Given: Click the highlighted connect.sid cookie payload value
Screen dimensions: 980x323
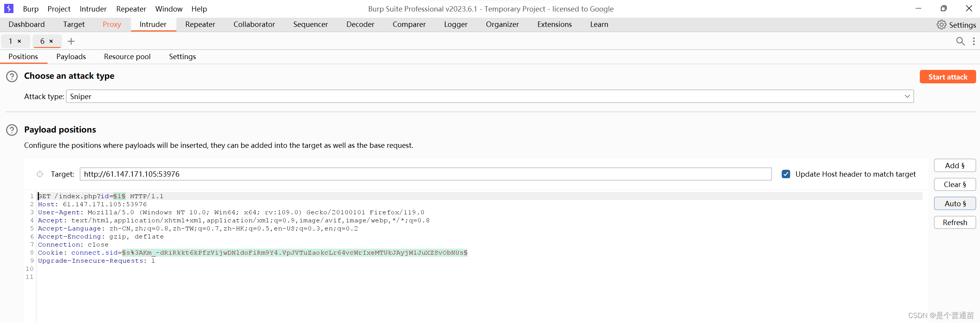Looking at the screenshot, I should 295,253.
